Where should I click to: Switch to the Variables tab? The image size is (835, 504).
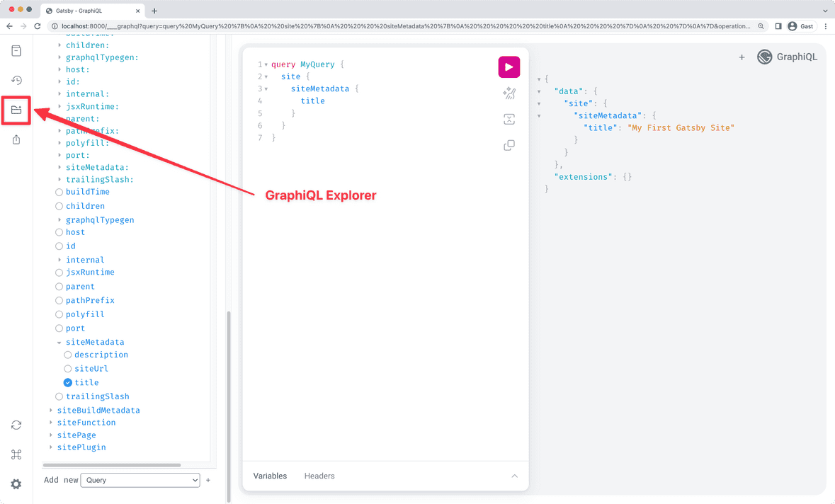(270, 476)
